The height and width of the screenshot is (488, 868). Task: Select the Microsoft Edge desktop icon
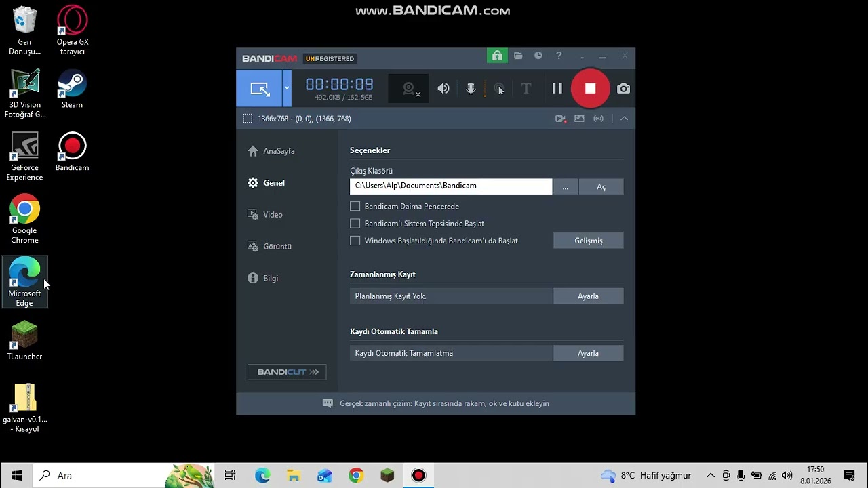pyautogui.click(x=24, y=282)
